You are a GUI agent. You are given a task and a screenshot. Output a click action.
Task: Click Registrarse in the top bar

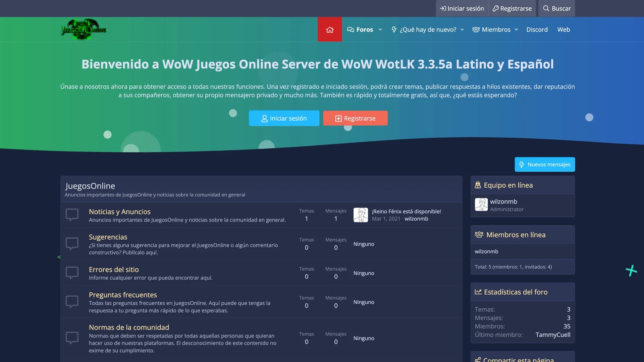pos(512,8)
